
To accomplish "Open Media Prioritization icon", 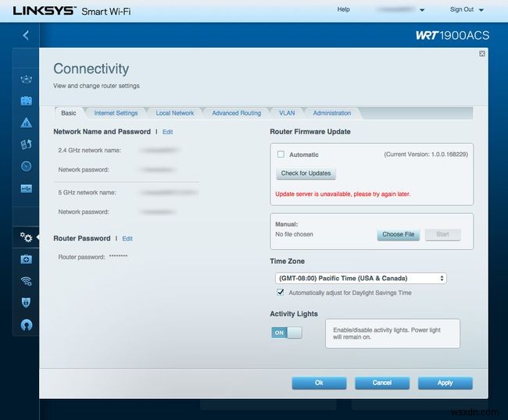I will 27,144.
